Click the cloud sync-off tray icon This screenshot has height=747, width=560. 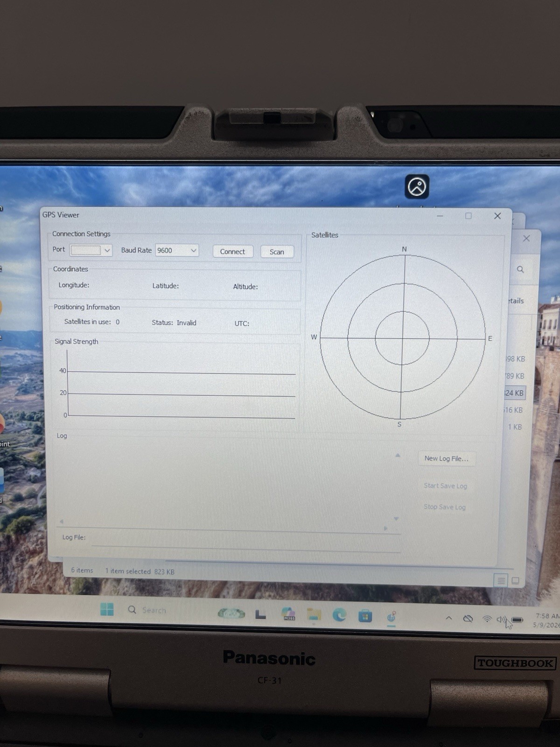pos(468,619)
